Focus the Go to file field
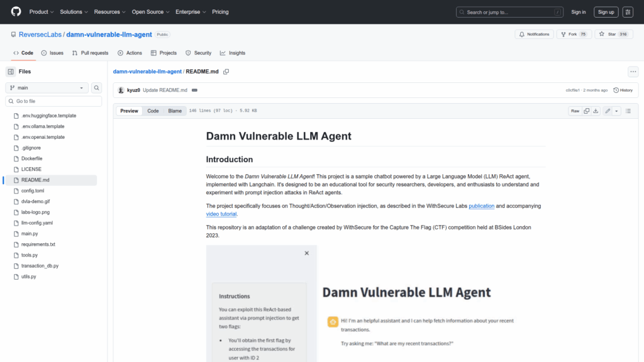Image resolution: width=644 pixels, height=362 pixels. coord(54,101)
